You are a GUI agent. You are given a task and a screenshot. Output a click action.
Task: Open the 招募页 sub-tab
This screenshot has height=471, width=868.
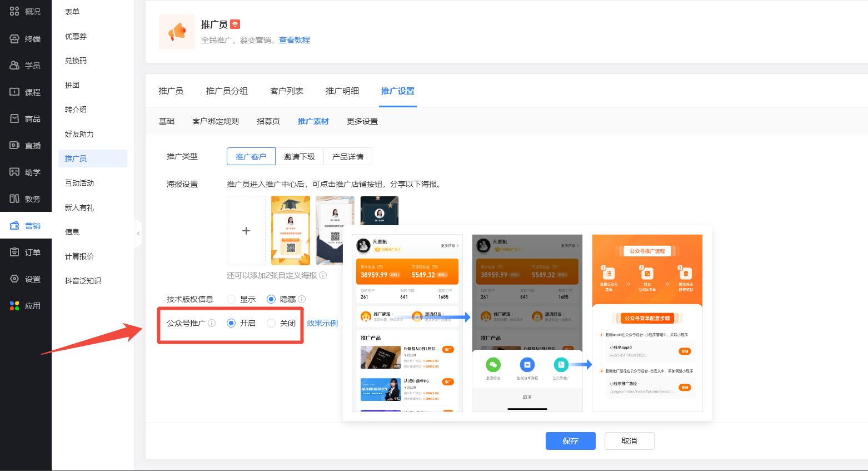point(268,121)
